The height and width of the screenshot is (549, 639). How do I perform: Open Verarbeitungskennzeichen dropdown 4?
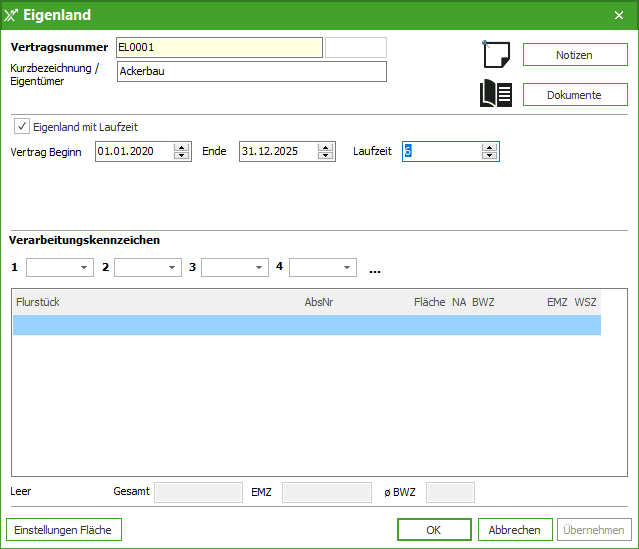(x=346, y=268)
